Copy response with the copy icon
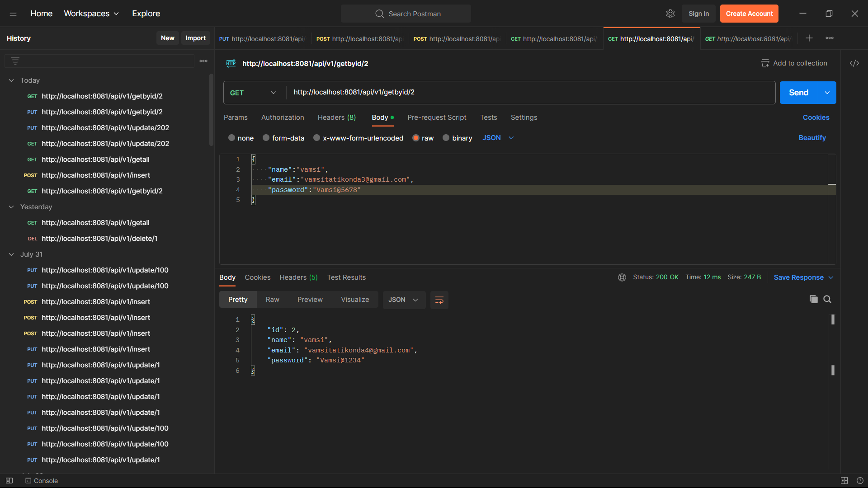This screenshot has height=488, width=868. tap(814, 299)
